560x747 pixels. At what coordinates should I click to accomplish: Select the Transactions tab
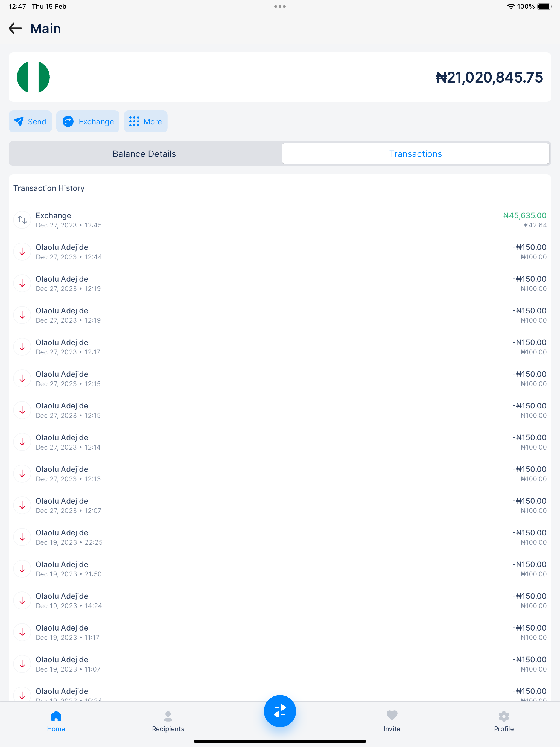(415, 154)
